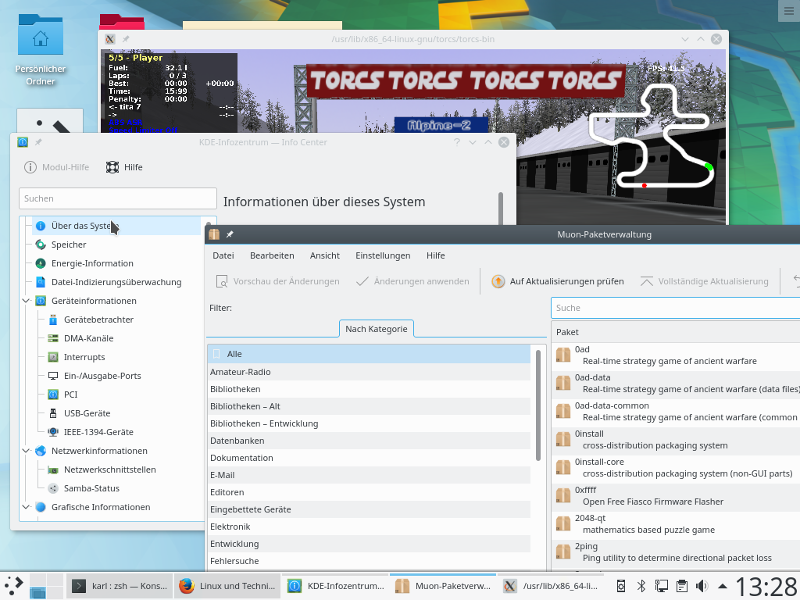800x600 pixels.
Task: Select the Datenbanken category
Action: point(369,441)
